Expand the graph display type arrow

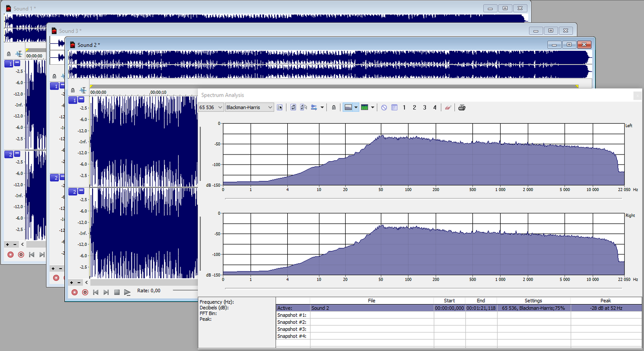356,108
